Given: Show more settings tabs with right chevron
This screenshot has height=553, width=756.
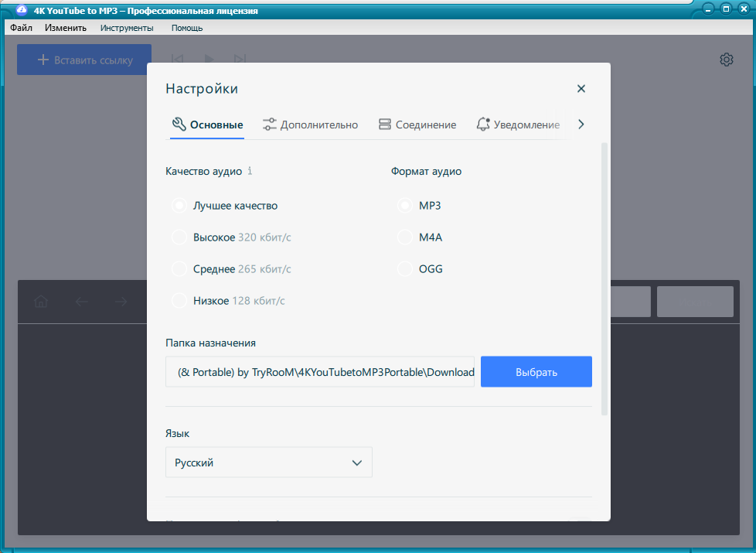Looking at the screenshot, I should (581, 125).
